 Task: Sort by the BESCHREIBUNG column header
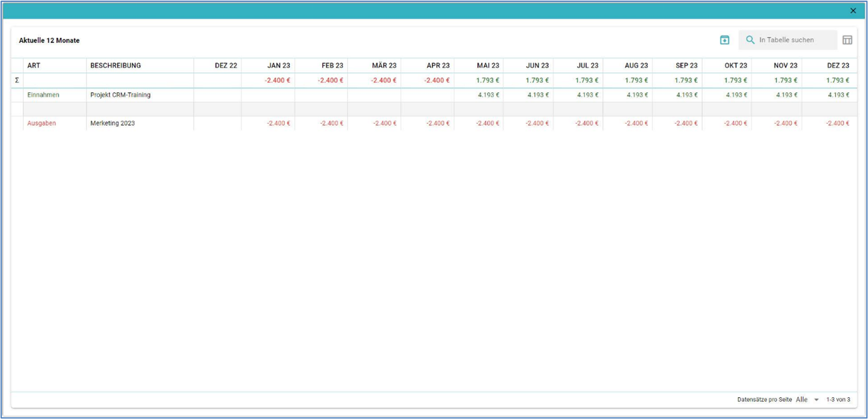pyautogui.click(x=115, y=65)
